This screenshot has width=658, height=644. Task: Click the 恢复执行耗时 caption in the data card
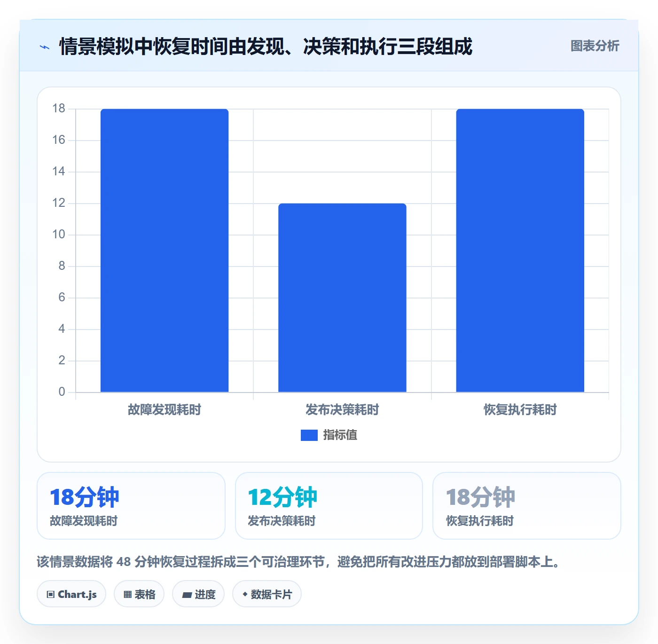(480, 521)
